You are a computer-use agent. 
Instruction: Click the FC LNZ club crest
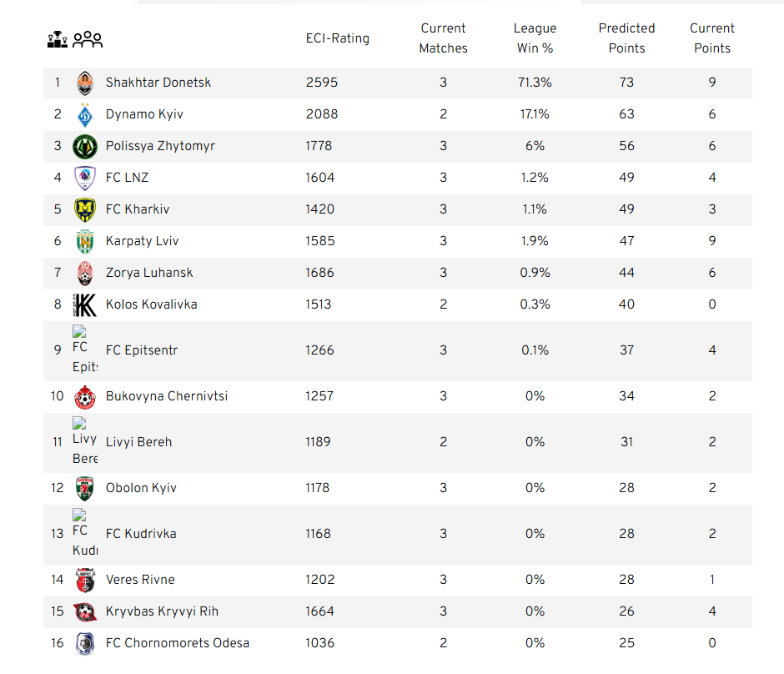coord(85,178)
